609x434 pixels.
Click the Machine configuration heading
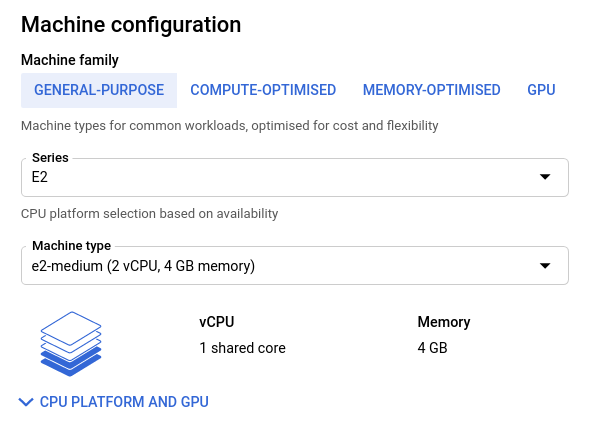pos(131,24)
